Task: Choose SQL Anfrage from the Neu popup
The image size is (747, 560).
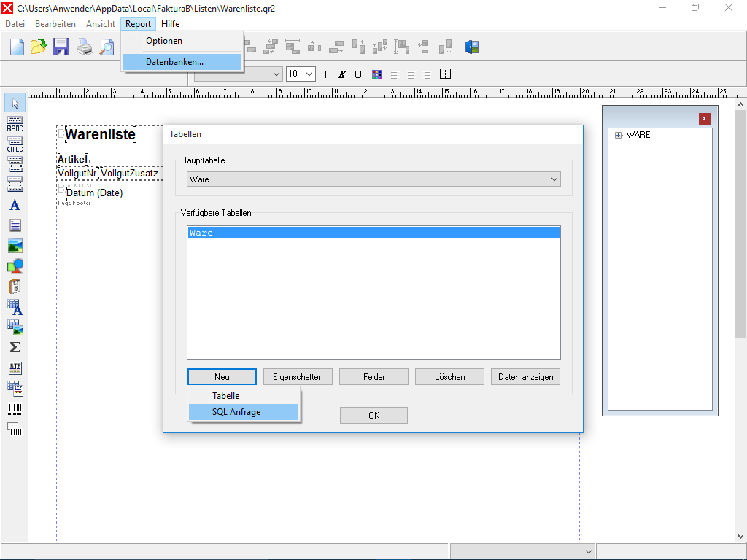Action: (x=244, y=412)
